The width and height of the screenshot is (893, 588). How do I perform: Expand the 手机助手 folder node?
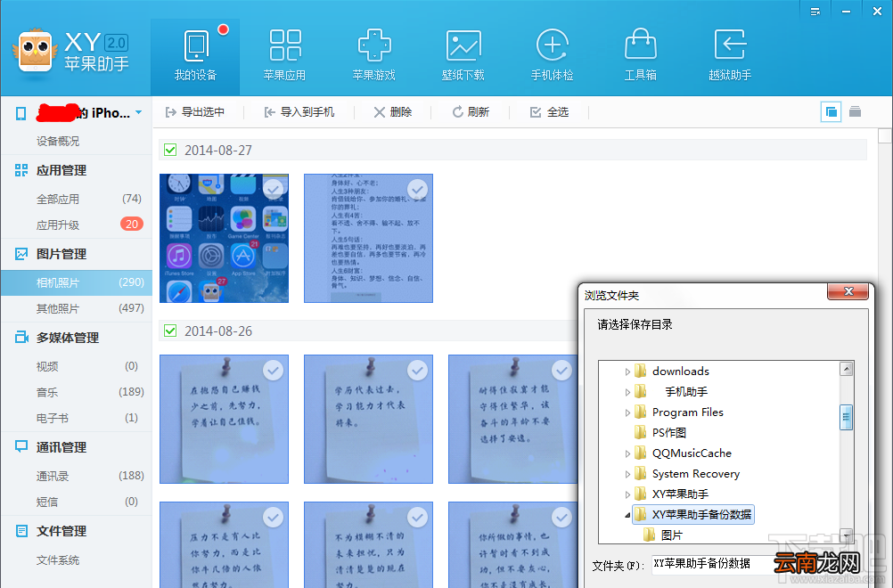tap(627, 392)
